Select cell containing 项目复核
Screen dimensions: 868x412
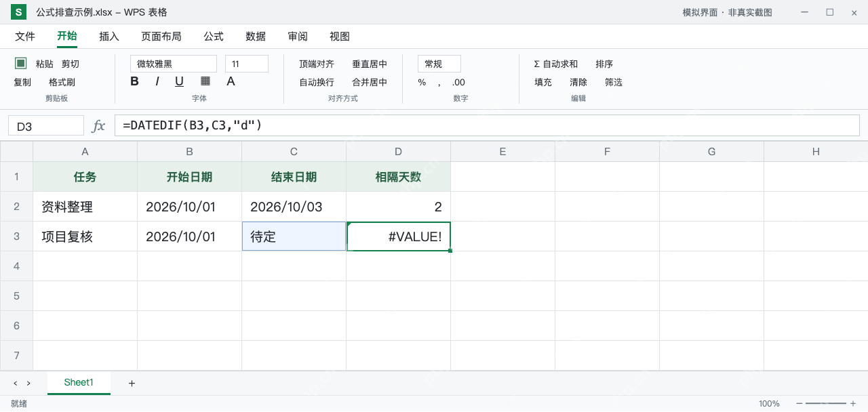[85, 236]
